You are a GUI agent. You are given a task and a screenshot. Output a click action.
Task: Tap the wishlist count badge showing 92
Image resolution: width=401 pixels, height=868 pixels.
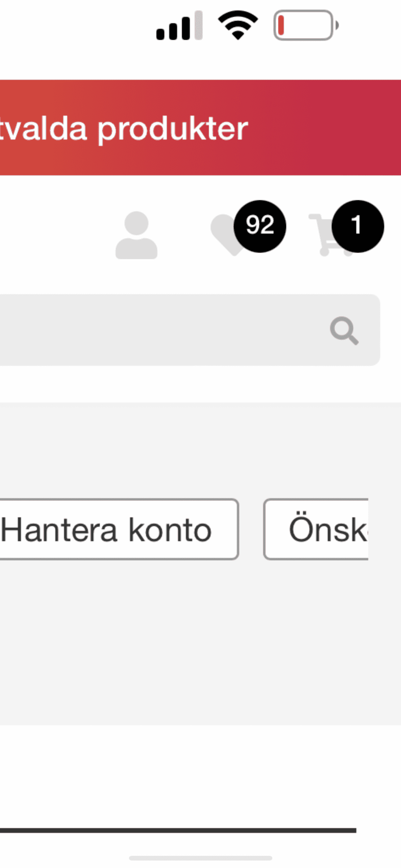point(260,226)
